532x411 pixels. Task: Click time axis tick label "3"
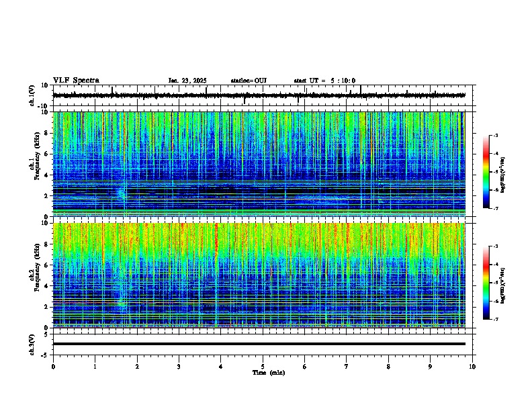(179, 367)
